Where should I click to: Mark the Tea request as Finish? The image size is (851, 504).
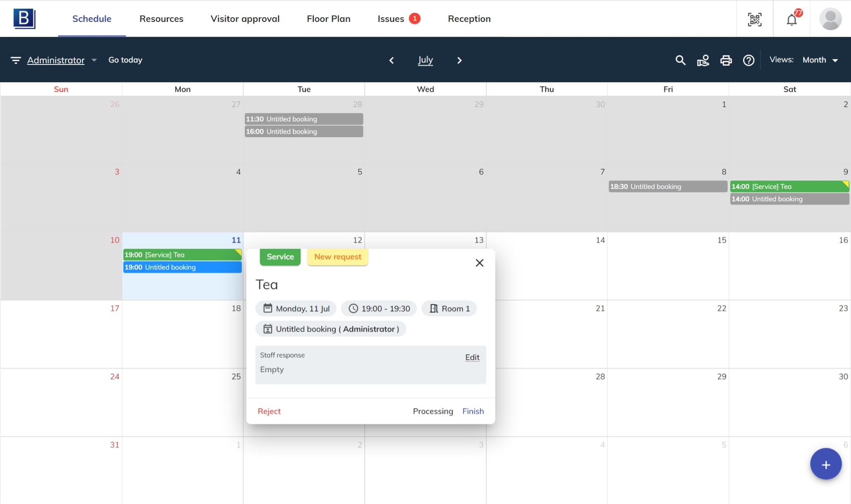(x=473, y=411)
